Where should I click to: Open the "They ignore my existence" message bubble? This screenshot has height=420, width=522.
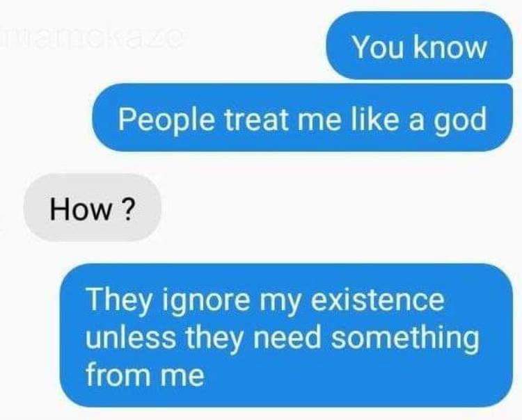click(x=286, y=335)
